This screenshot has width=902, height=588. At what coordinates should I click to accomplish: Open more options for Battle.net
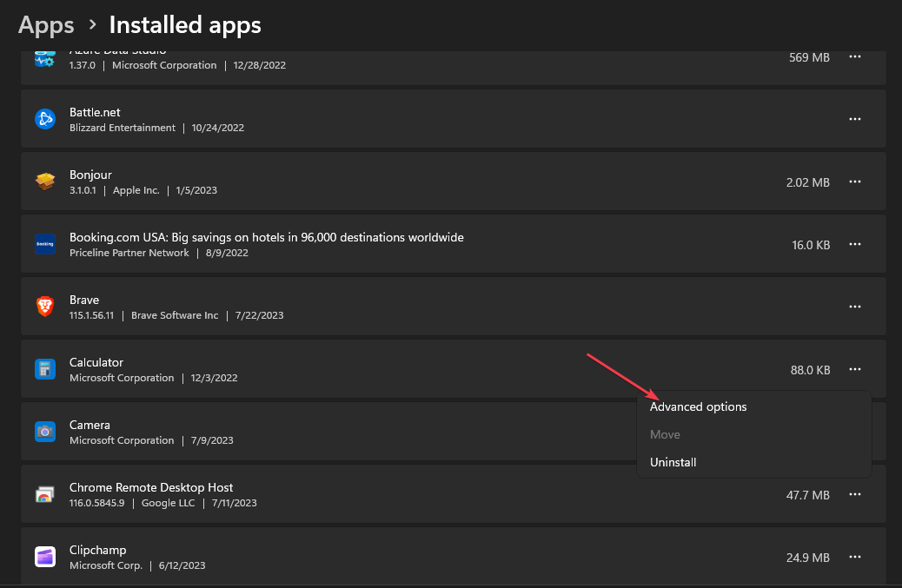pos(855,119)
